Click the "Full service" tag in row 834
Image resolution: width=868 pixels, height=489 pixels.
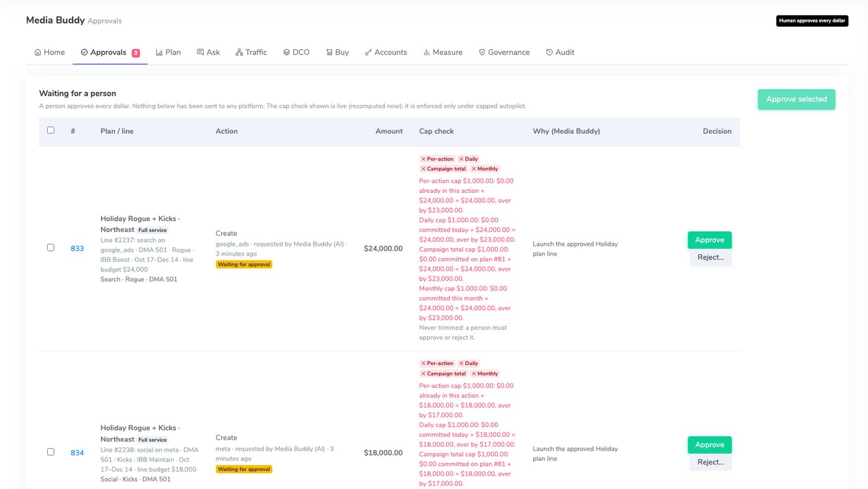[153, 440]
